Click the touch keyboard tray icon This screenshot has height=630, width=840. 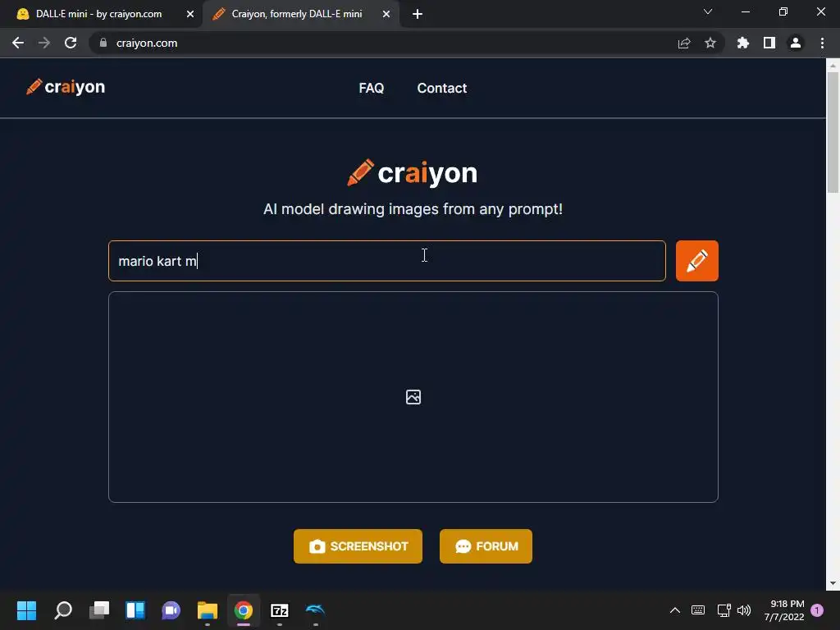[698, 610]
